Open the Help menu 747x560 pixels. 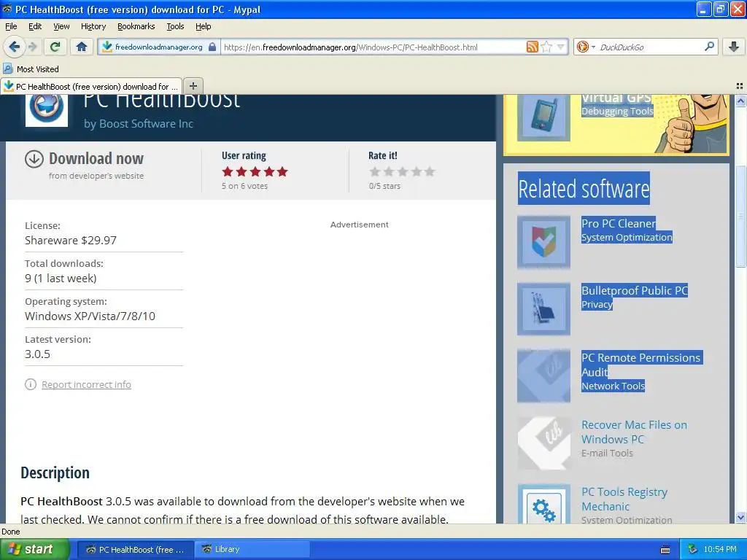204,26
